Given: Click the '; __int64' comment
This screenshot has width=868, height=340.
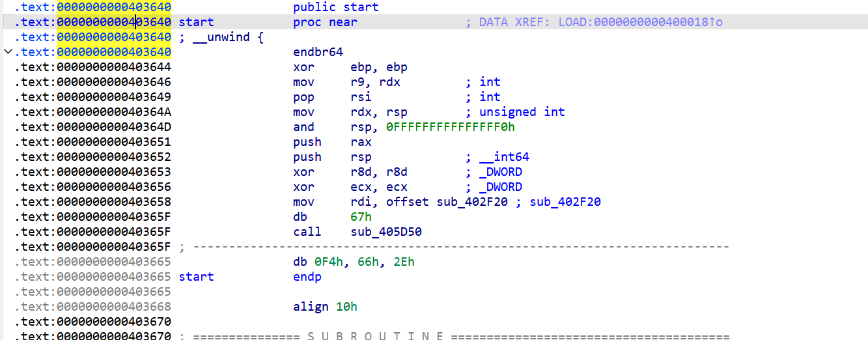Looking at the screenshot, I should 497,157.
